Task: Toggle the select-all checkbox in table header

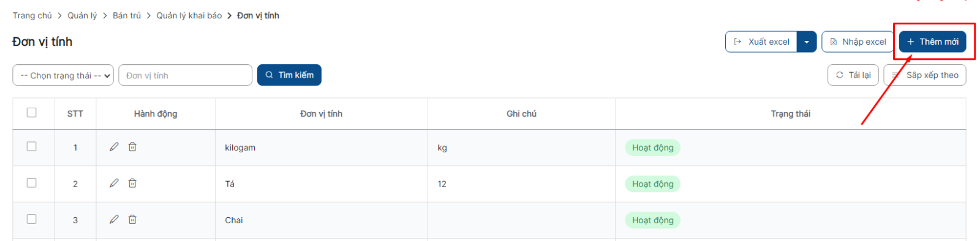Action: pos(32,113)
